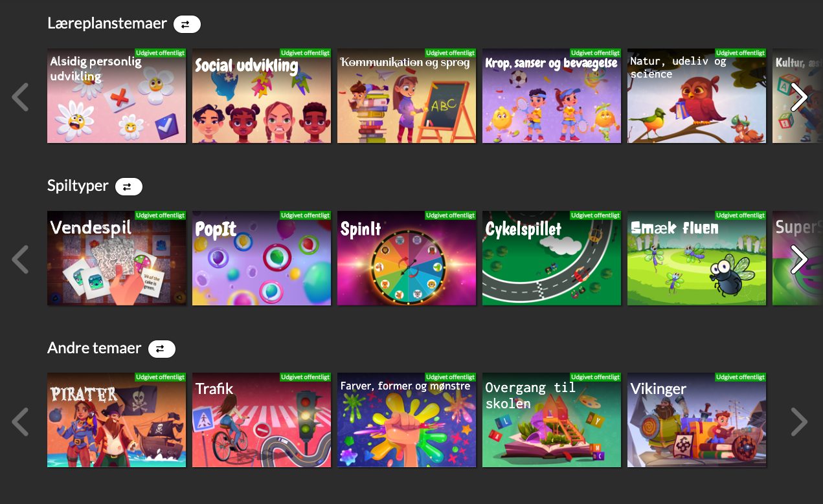823x504 pixels.
Task: Open the Social udvikling theme card
Action: (x=262, y=96)
